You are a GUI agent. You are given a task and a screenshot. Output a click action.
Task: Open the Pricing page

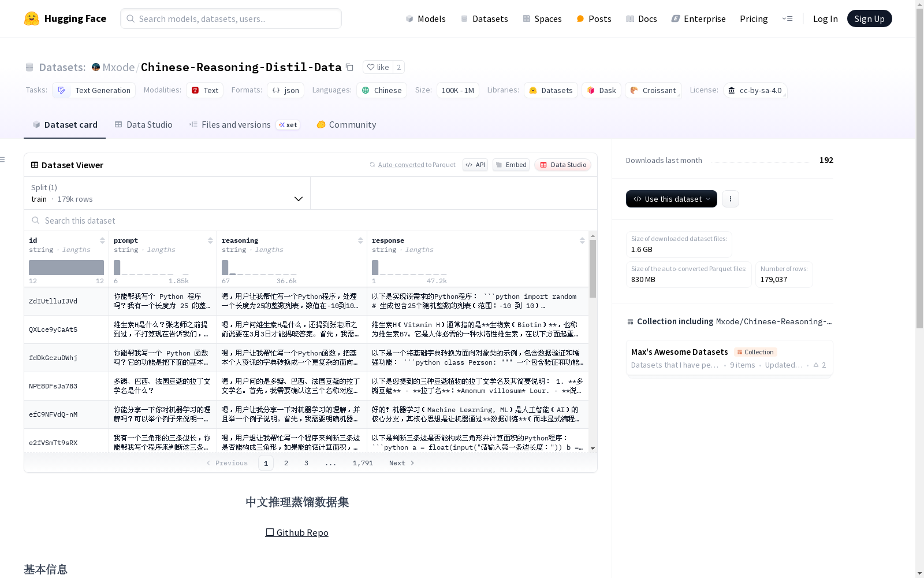(754, 18)
